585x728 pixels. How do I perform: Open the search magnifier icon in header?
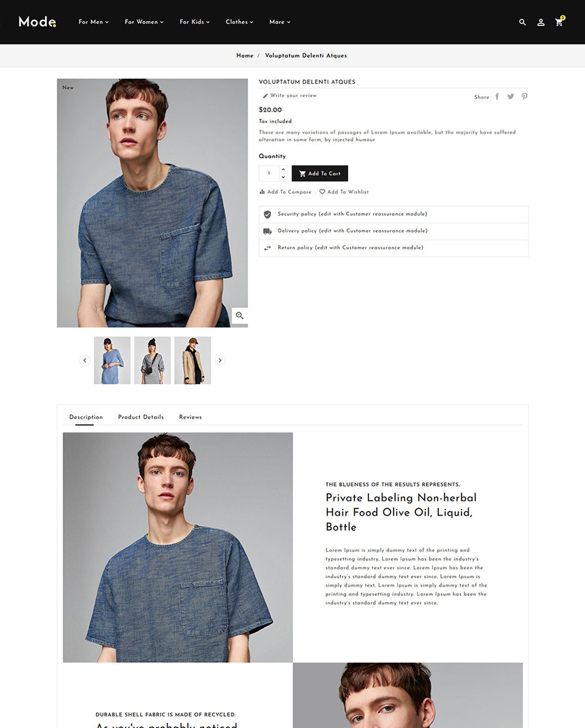point(523,22)
